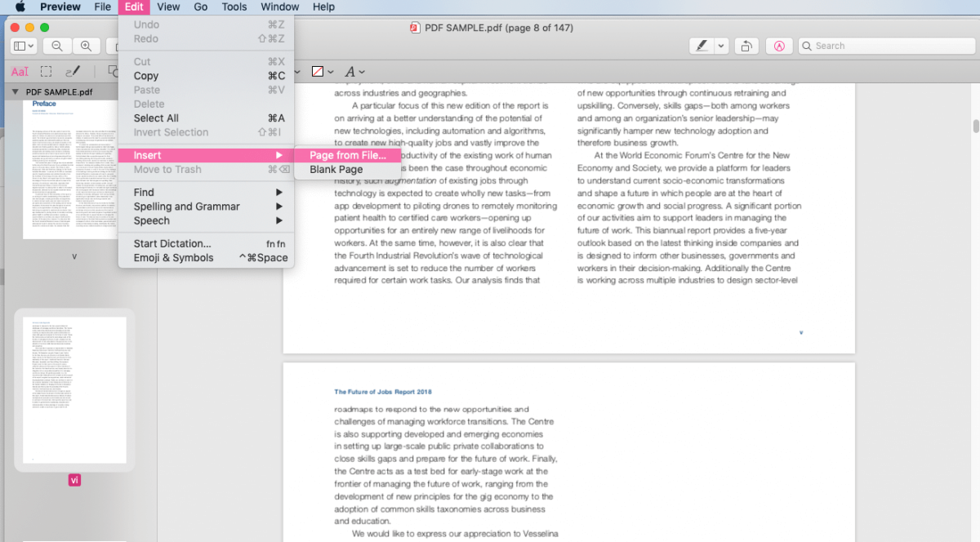Select the text annotation tool (AaI)
The image size is (980, 542).
20,71
